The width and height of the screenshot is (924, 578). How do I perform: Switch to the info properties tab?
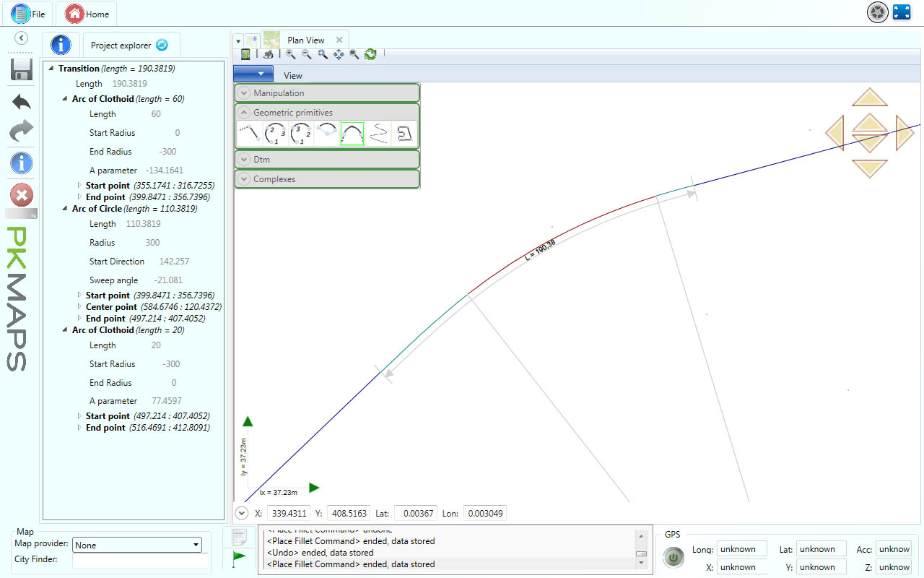[61, 44]
